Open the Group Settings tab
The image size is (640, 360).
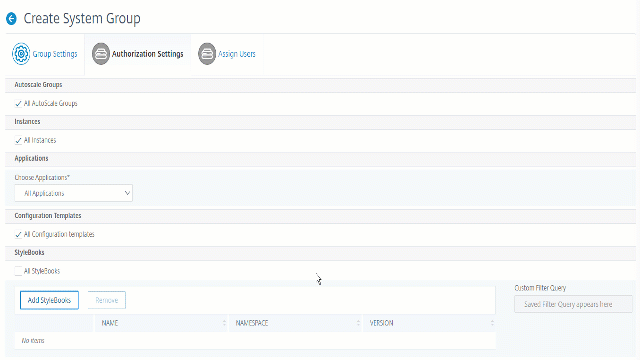44,54
